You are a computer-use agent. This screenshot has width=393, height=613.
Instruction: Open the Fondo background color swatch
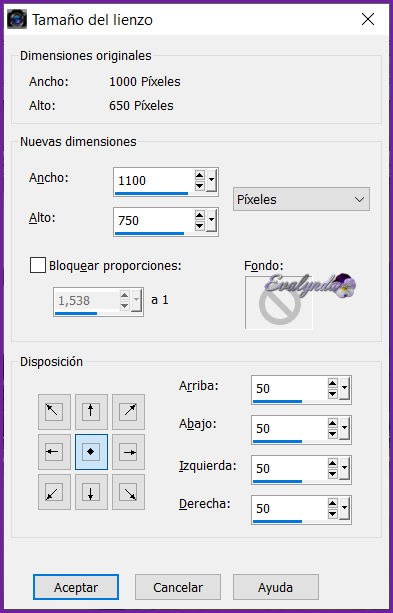tap(279, 303)
